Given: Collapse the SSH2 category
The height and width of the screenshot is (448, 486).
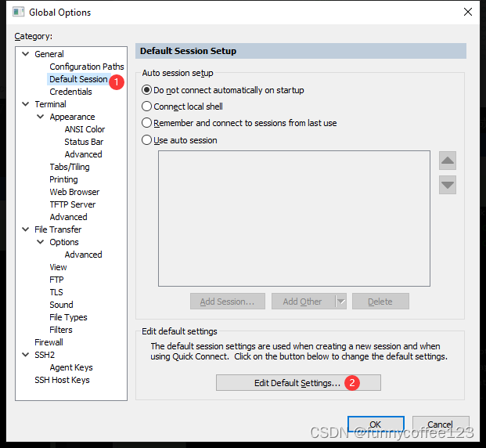Looking at the screenshot, I should pos(26,355).
